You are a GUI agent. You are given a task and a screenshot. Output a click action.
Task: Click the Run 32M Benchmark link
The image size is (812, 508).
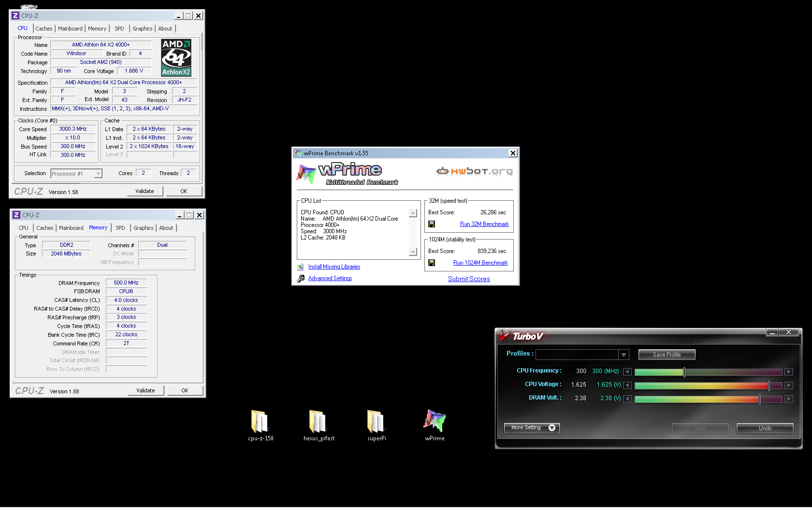pos(484,224)
